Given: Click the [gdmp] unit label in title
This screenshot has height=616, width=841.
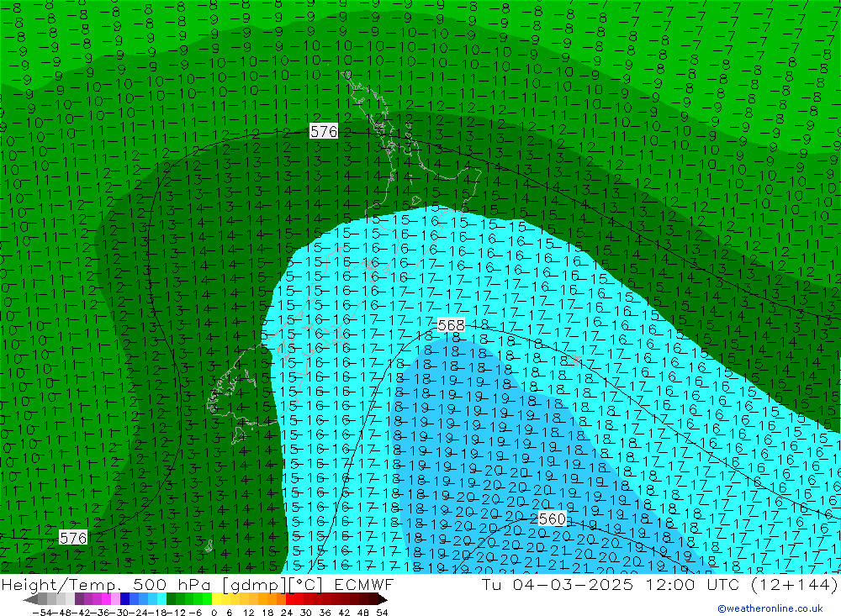Looking at the screenshot, I should [256, 584].
